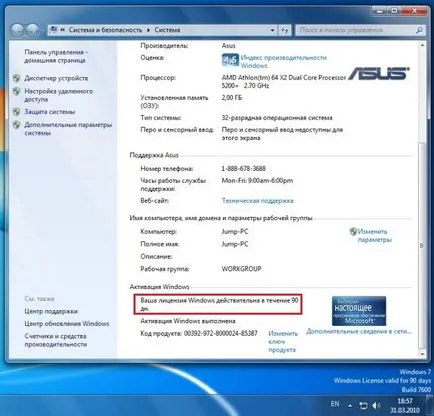434x416 pixels.
Task: Click the scrollbar down arrow
Action: coord(422,354)
